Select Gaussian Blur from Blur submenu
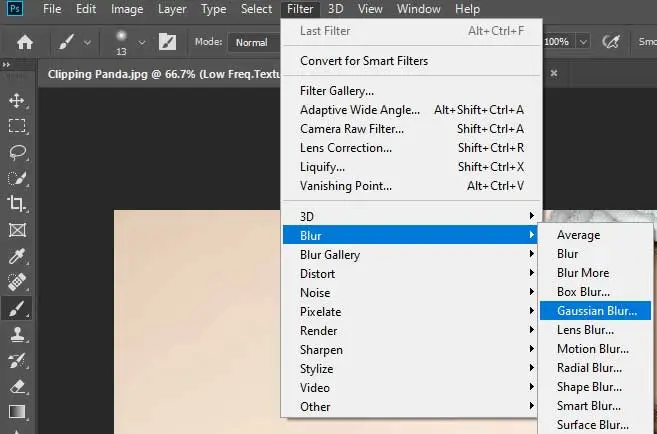657x434 pixels. (595, 310)
